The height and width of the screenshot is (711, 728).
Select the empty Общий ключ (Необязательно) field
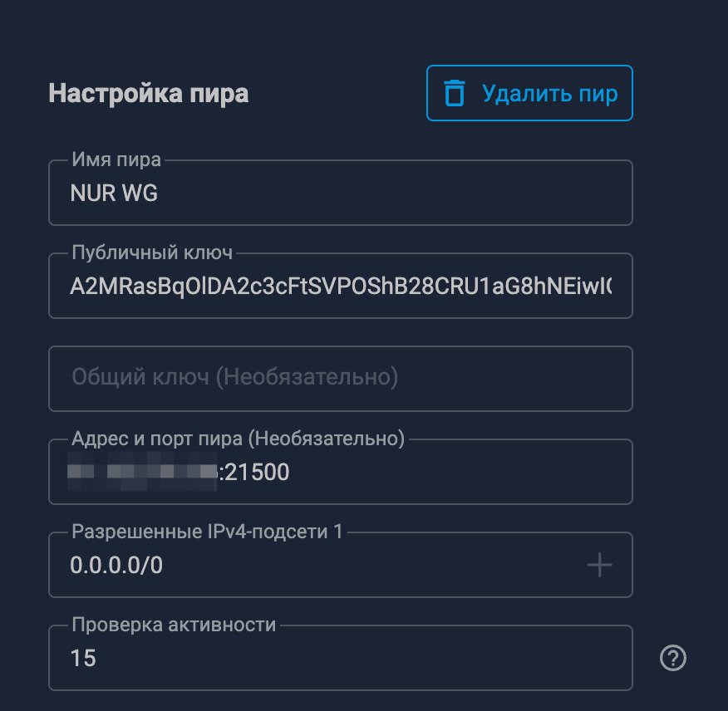[341, 379]
